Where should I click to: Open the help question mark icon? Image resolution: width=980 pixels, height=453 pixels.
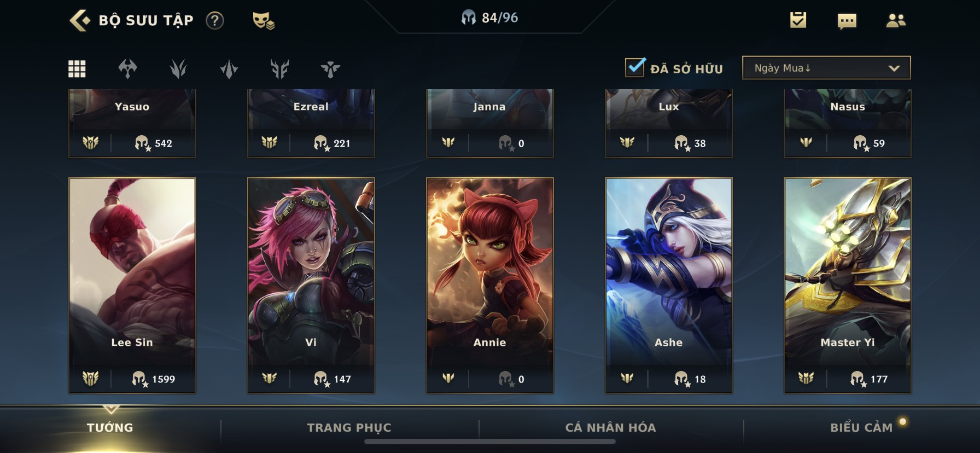coord(215,21)
